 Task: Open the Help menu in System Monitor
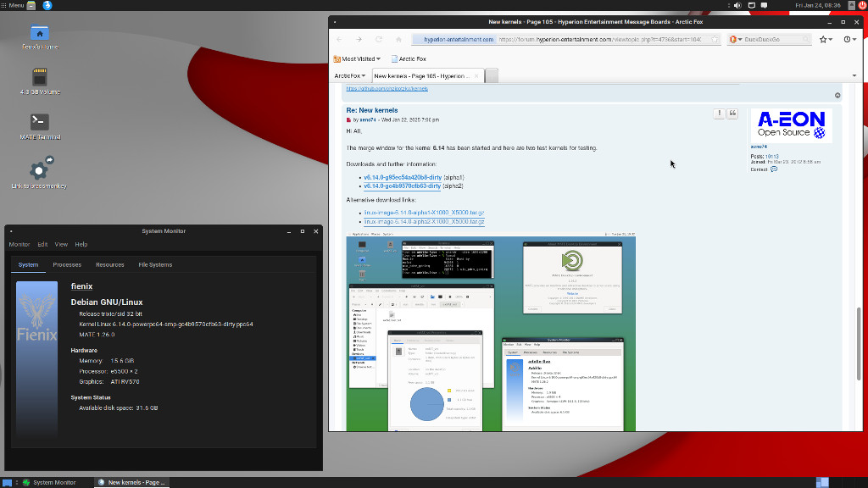tap(81, 245)
